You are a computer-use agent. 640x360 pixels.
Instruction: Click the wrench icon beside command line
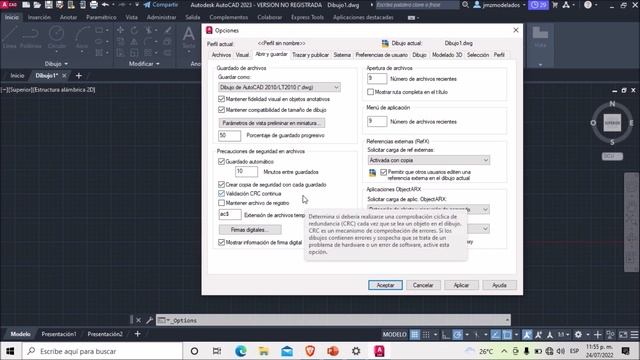point(149,320)
